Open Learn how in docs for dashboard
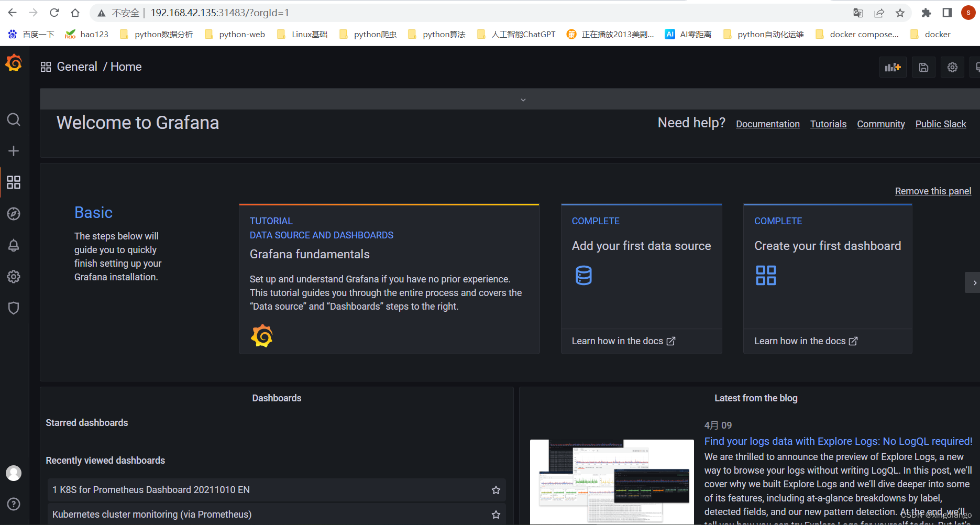 click(806, 341)
